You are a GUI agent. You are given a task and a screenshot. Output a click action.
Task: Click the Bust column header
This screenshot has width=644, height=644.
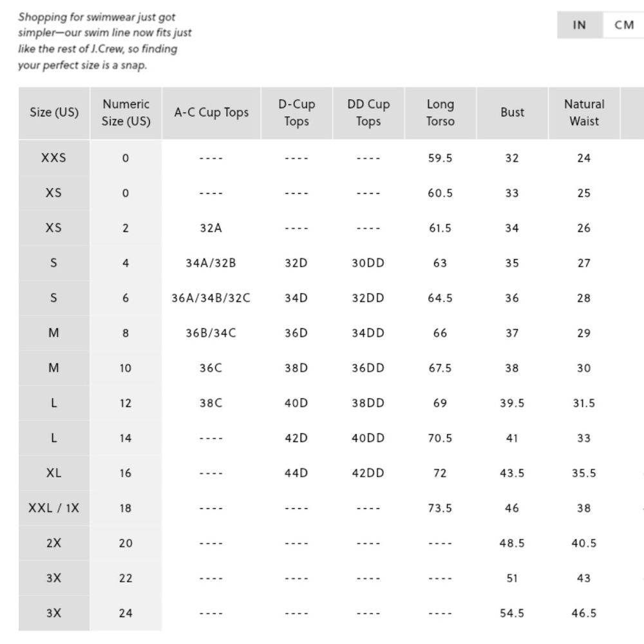pyautogui.click(x=512, y=113)
